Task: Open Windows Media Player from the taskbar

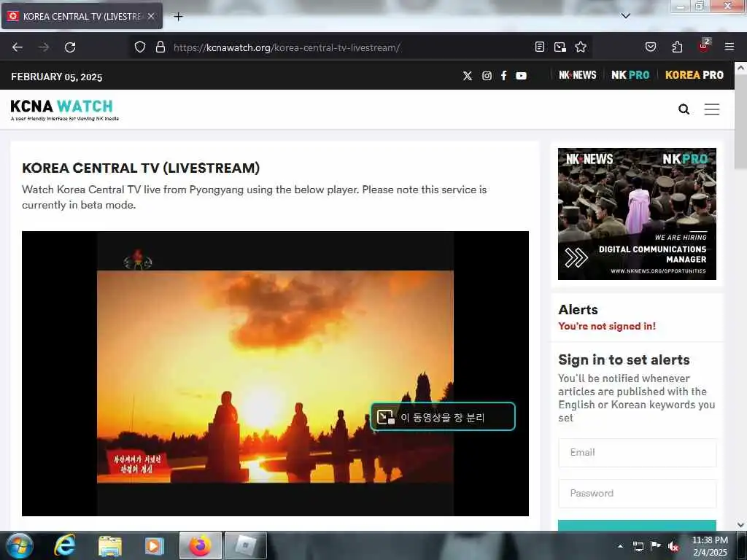Action: (x=154, y=545)
